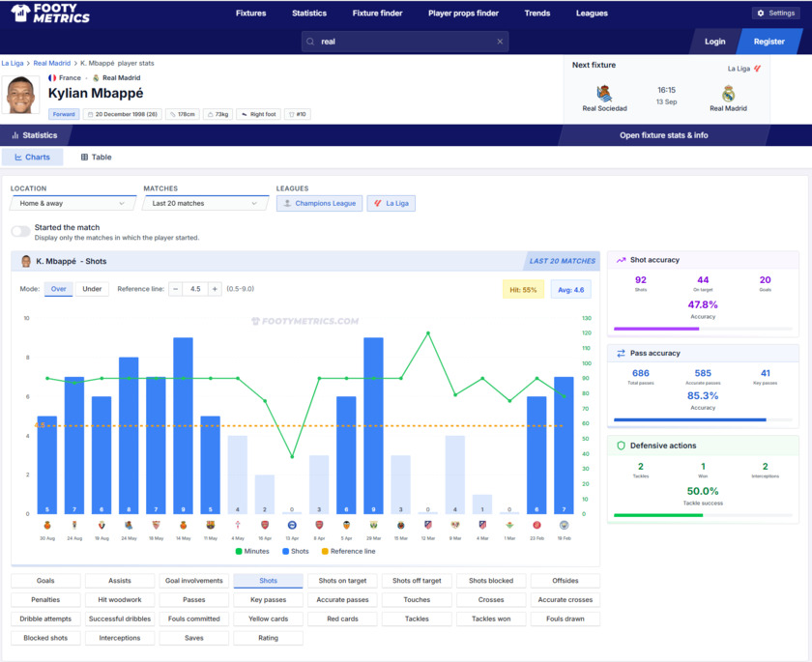Viewport: 812px width, 662px height.
Task: Select the Shots on target stat button
Action: pos(342,581)
